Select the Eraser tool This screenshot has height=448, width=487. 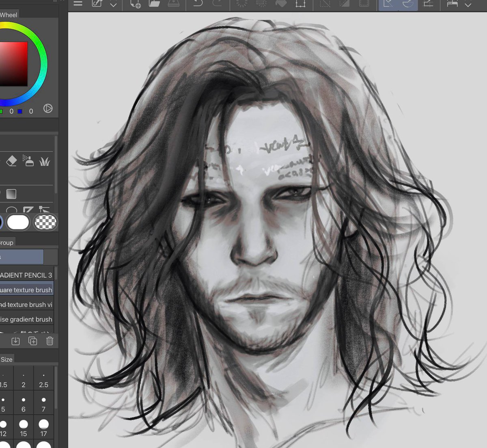click(x=12, y=162)
